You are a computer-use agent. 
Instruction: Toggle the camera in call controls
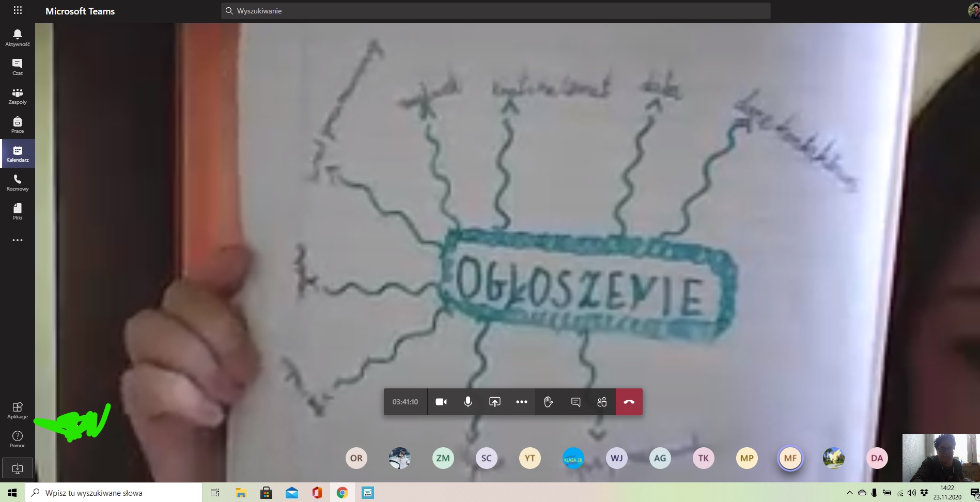pyautogui.click(x=441, y=402)
